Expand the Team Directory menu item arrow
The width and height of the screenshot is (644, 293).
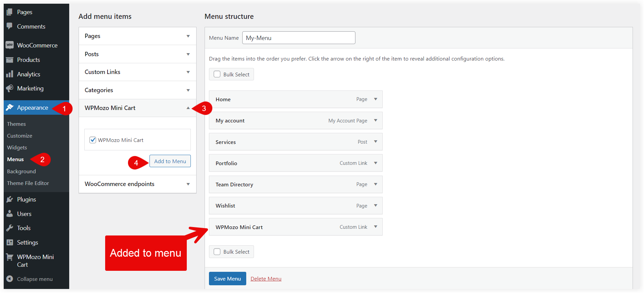376,184
